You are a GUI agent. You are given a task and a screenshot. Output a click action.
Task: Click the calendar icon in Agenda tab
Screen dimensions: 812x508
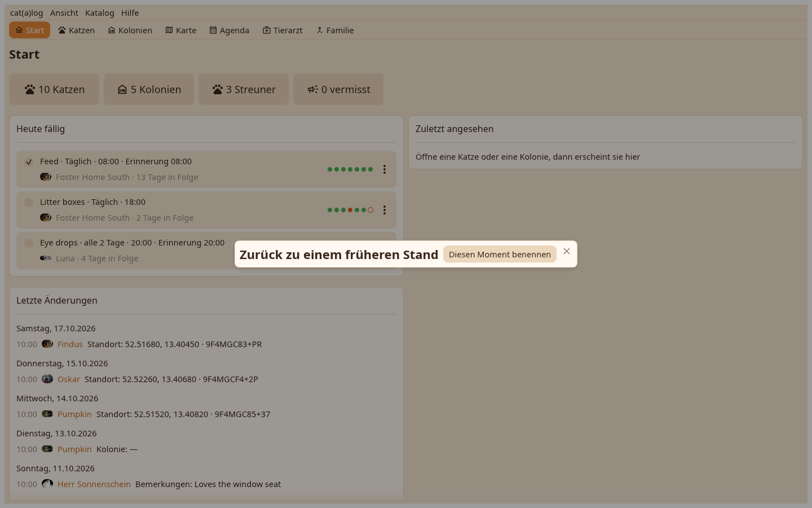pos(213,30)
